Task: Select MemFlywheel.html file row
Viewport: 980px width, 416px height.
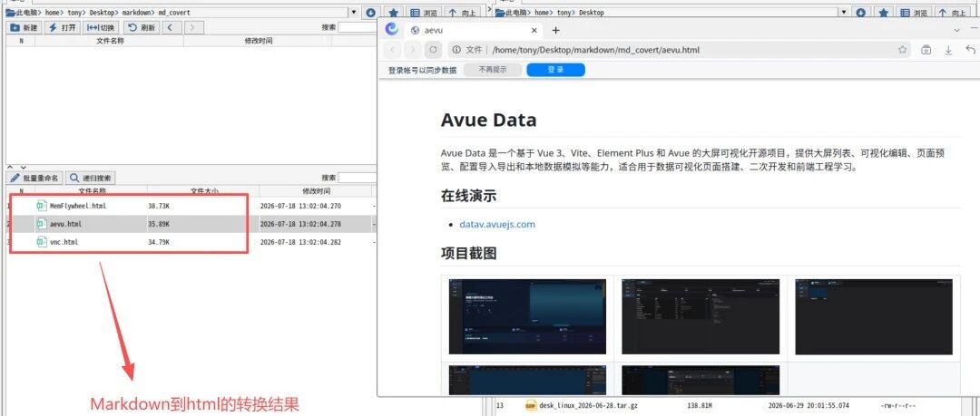Action: [191, 206]
